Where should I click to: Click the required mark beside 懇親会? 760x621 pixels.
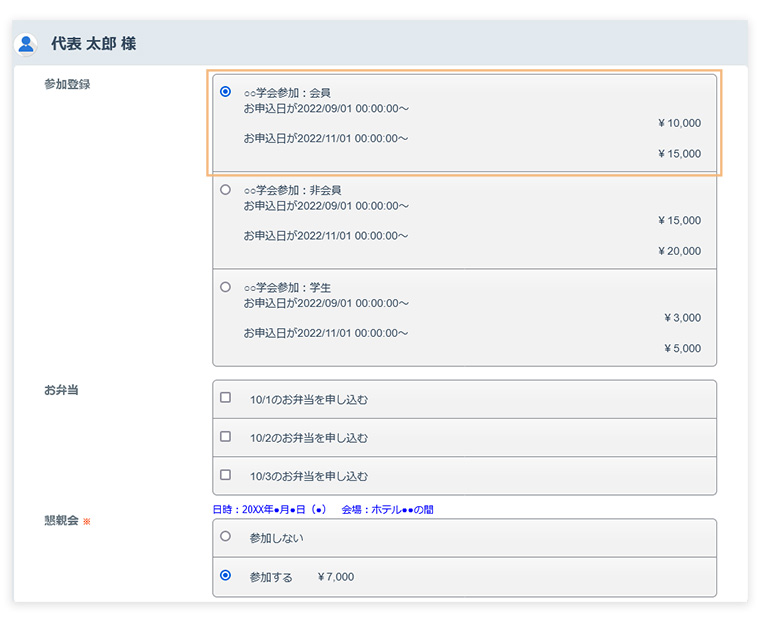[x=87, y=522]
